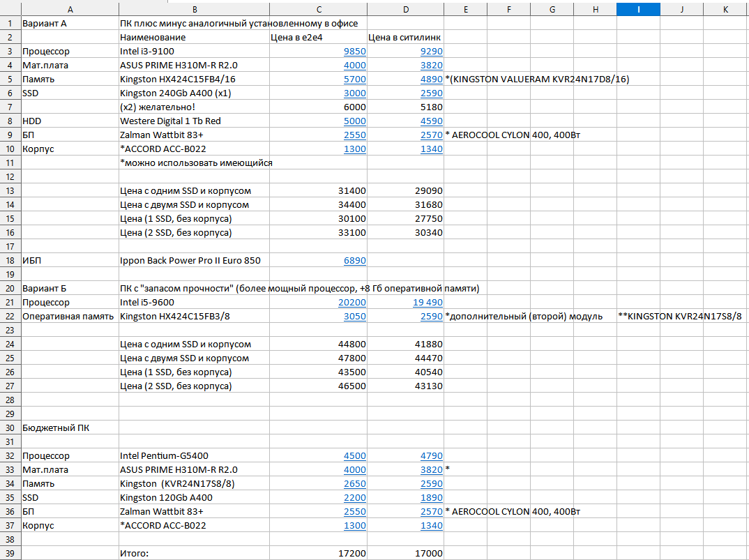Open the 4500 link for the Pentium-G5400
The width and height of the screenshot is (749, 560).
pos(354,456)
